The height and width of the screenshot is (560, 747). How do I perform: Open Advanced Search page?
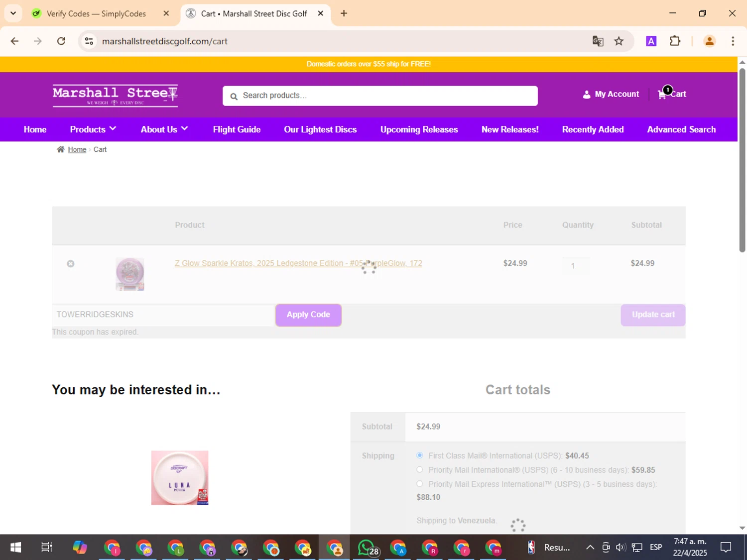(681, 129)
